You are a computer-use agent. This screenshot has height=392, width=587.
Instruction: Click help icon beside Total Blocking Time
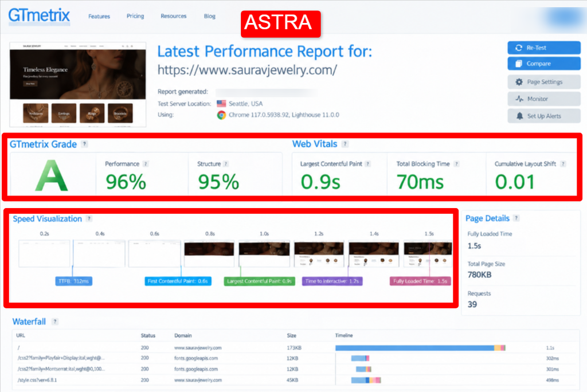pyautogui.click(x=456, y=164)
